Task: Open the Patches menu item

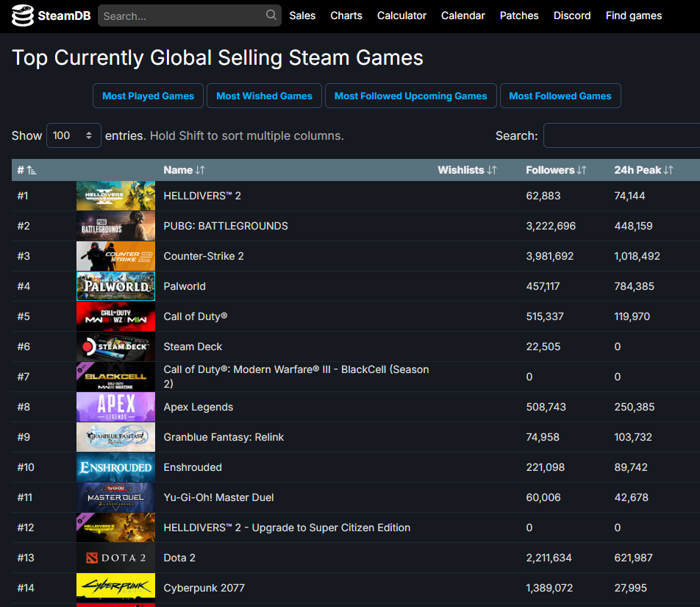Action: pos(519,15)
